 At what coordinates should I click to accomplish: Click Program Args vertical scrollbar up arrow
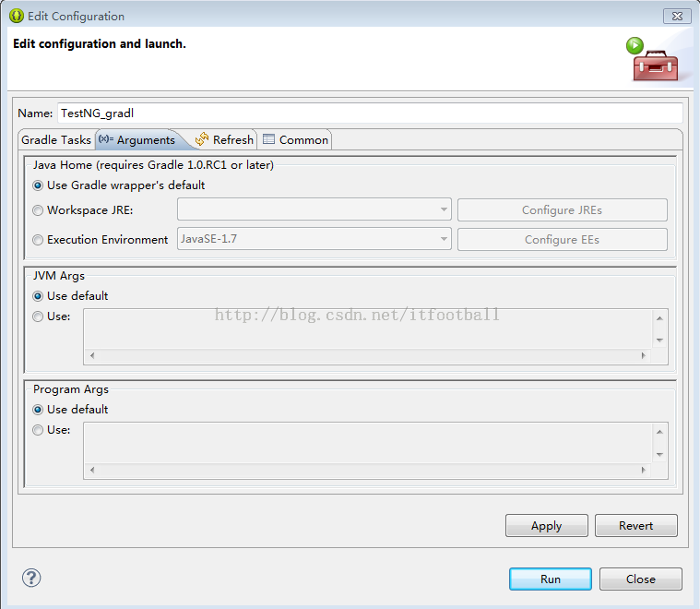tap(659, 432)
